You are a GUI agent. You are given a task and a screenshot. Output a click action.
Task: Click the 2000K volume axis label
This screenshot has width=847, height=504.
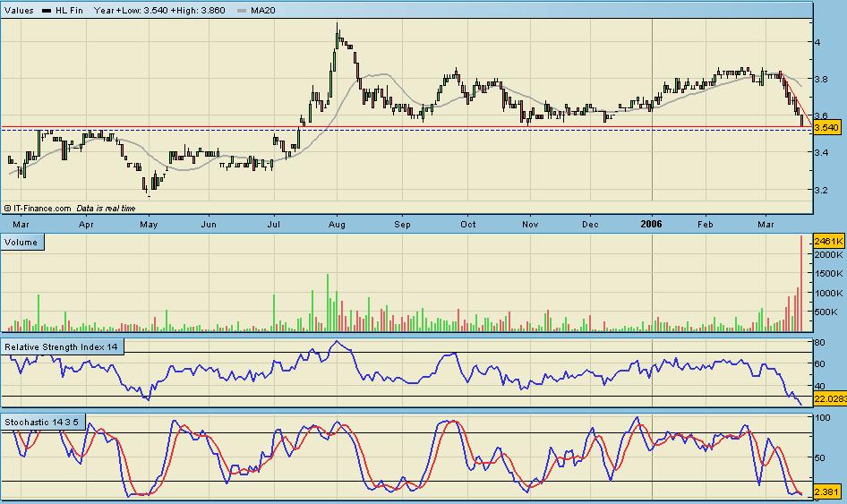click(829, 254)
